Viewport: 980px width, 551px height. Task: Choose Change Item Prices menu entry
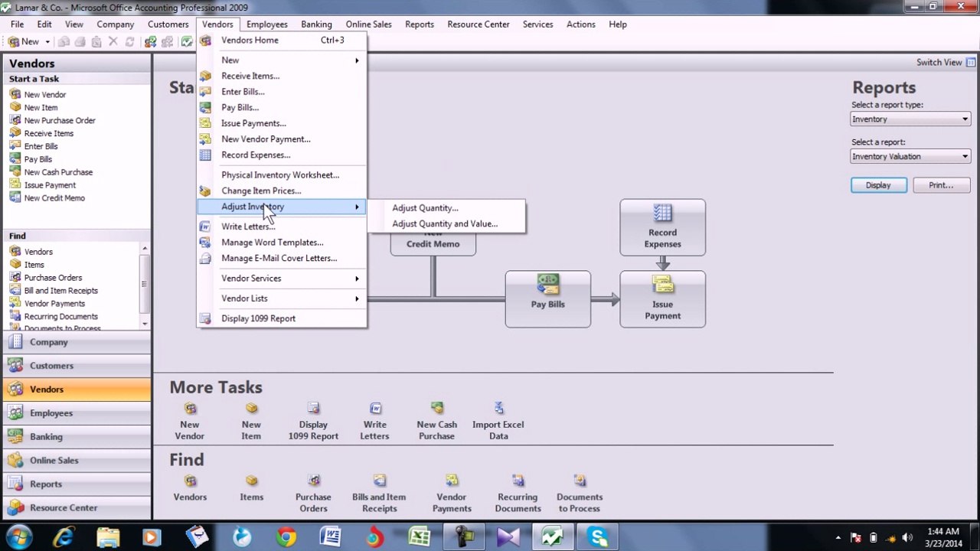[x=282, y=191]
